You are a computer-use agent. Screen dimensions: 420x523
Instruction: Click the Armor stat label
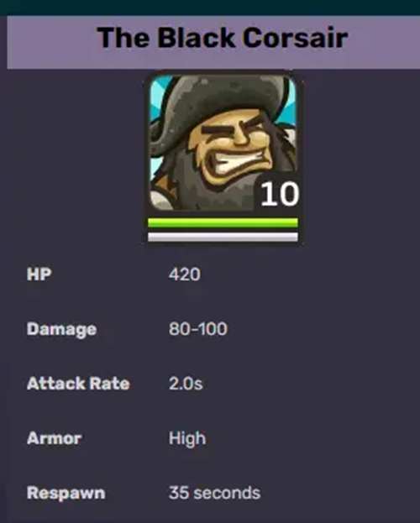pos(54,438)
